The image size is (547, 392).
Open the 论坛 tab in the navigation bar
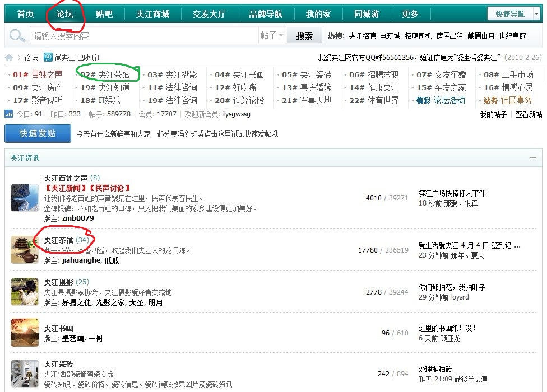[x=65, y=14]
